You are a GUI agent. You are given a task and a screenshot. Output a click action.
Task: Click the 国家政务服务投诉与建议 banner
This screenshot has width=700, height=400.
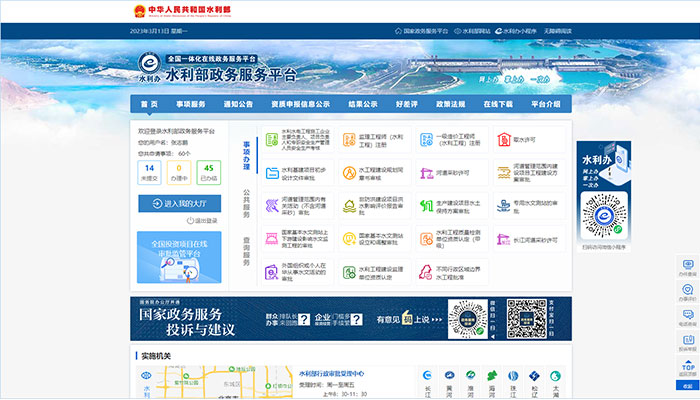[x=351, y=319]
